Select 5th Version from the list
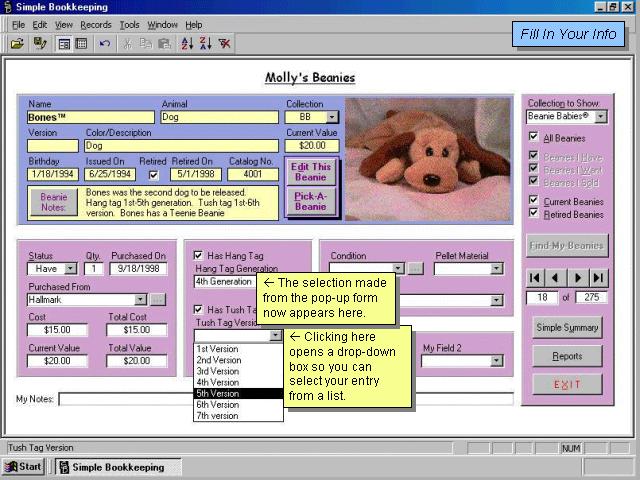The width and height of the screenshot is (640, 480). pyautogui.click(x=238, y=393)
